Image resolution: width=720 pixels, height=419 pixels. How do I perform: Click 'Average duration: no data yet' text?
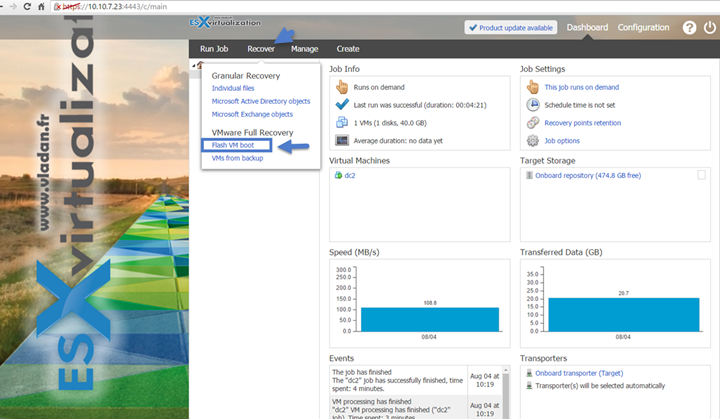point(398,141)
